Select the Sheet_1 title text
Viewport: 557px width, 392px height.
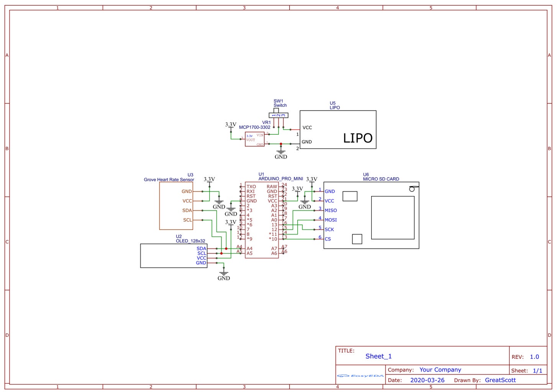coord(378,356)
